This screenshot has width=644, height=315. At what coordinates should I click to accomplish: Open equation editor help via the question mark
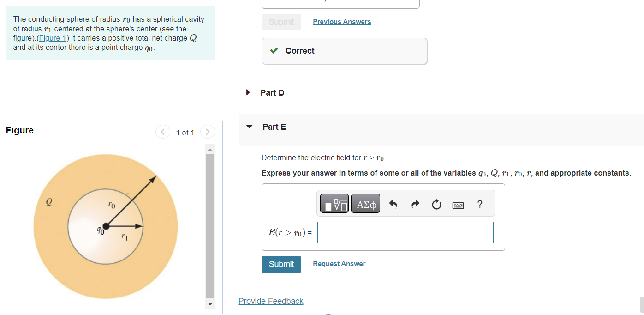coord(480,204)
